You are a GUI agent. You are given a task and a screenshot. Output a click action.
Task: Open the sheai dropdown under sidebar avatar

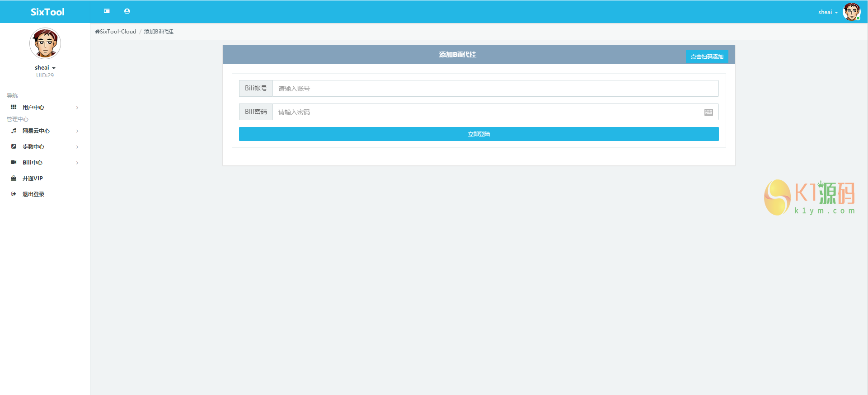tap(45, 68)
